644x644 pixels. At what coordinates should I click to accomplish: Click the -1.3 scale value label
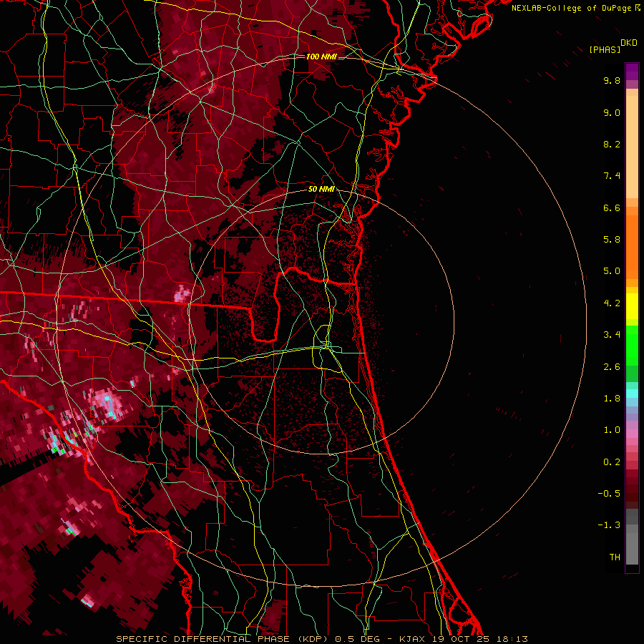coord(609,525)
